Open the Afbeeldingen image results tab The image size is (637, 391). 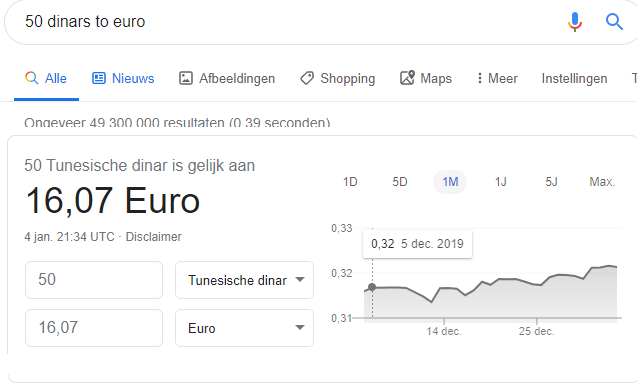[x=227, y=78]
